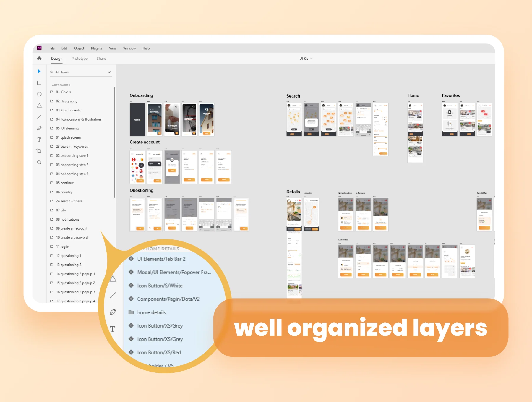Select the enlarged Text tool in callout
Screen dimensions: 532x402
click(x=113, y=329)
